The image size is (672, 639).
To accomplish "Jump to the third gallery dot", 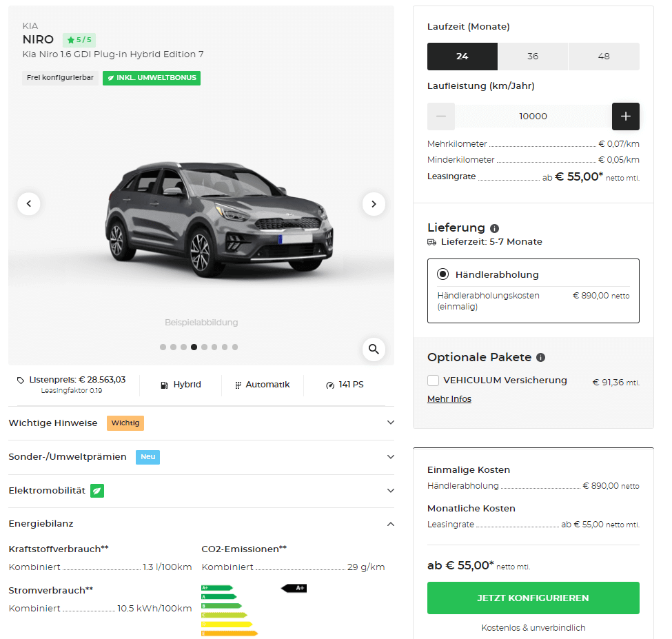I will [183, 347].
